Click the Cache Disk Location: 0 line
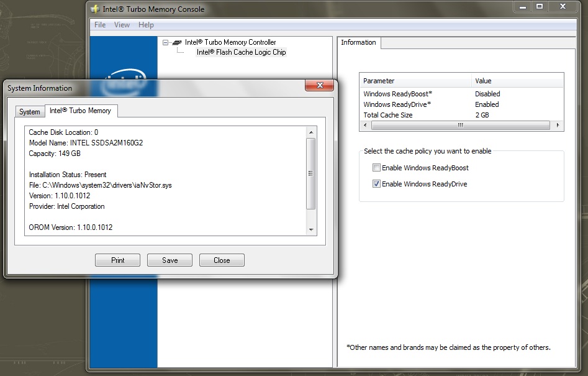This screenshot has width=588, height=376. pyautogui.click(x=63, y=132)
